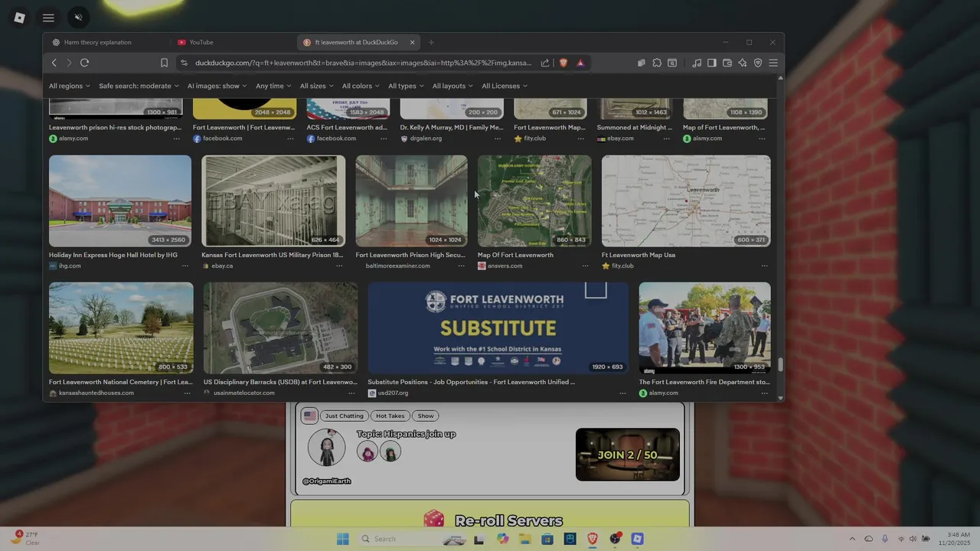980x551 pixels.
Task: Click the share icon in the address bar
Action: pos(544,63)
